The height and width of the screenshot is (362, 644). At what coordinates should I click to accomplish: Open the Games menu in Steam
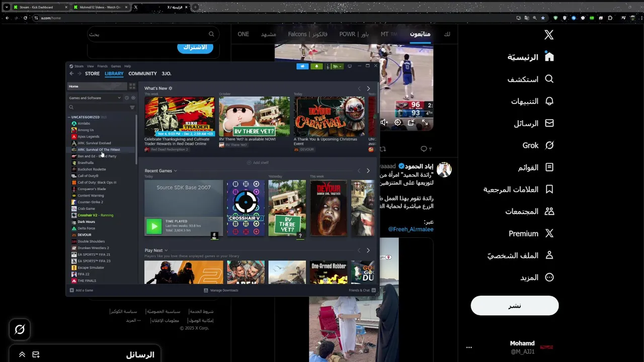116,66
